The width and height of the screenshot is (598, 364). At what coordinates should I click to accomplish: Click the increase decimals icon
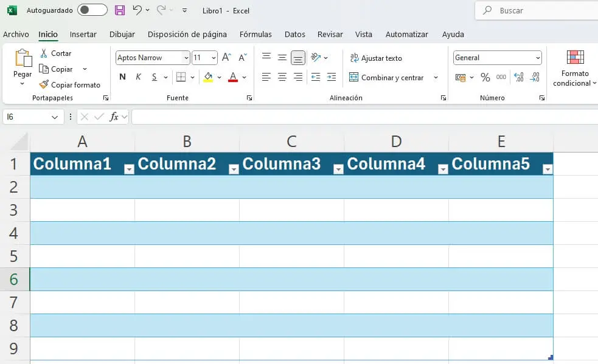click(x=520, y=78)
